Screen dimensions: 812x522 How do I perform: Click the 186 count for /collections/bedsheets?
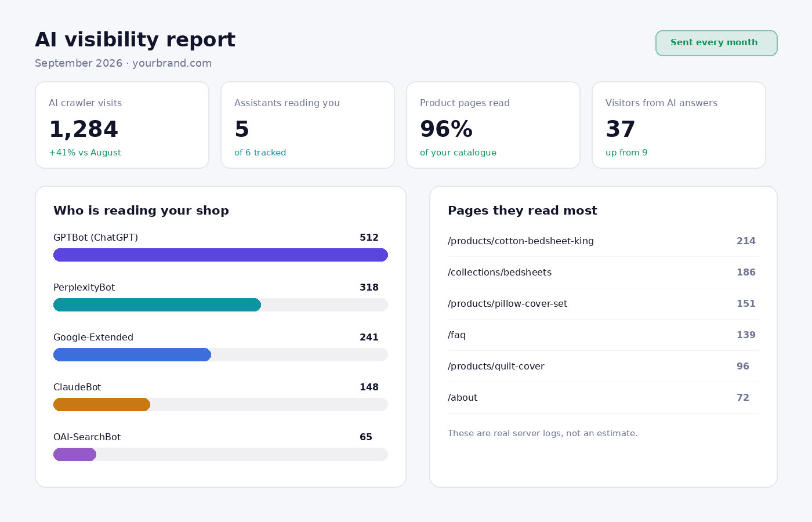[x=746, y=273]
